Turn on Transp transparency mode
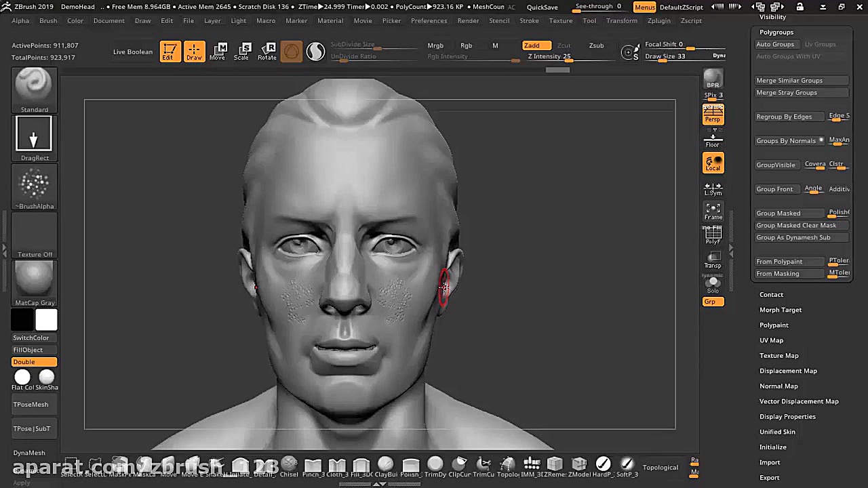Screen dimensions: 868x488 [x=713, y=260]
